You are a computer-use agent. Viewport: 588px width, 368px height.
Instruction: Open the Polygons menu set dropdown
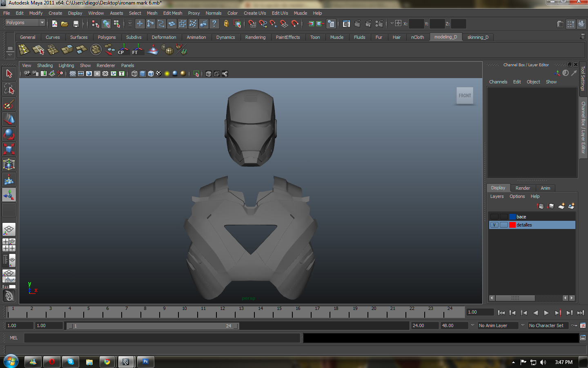[24, 23]
